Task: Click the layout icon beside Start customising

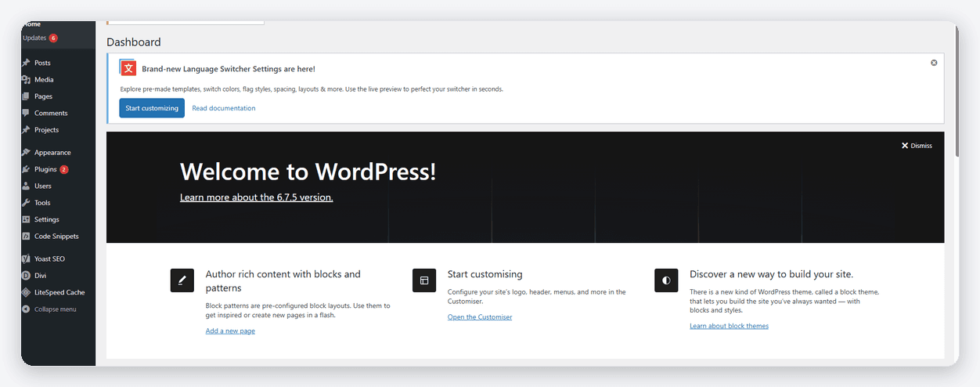Action: pyautogui.click(x=424, y=280)
